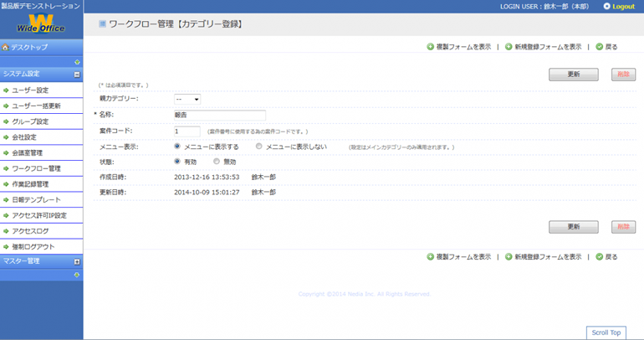644x340 pixels.
Task: Click the bottom 削除 button
Action: (623, 227)
